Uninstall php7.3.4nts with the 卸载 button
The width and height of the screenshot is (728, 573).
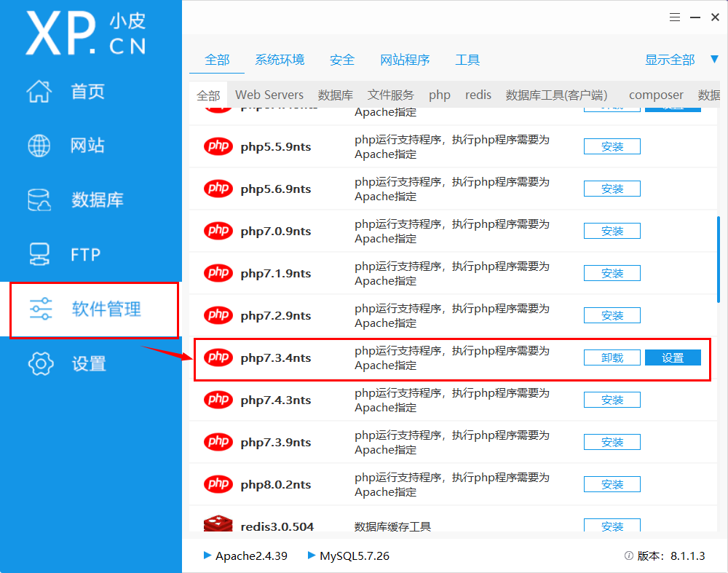pos(612,357)
